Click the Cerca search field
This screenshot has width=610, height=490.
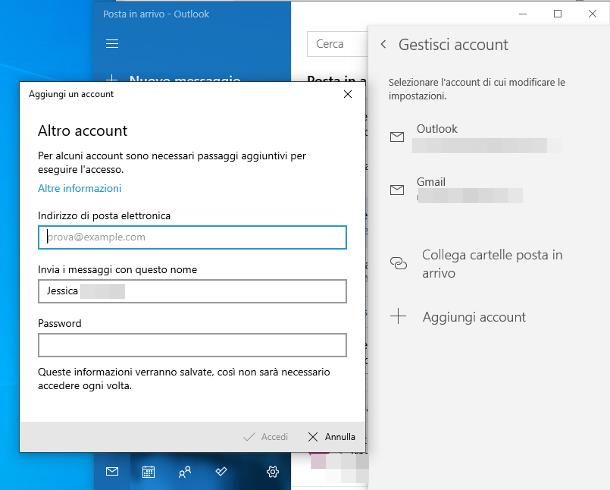(338, 44)
